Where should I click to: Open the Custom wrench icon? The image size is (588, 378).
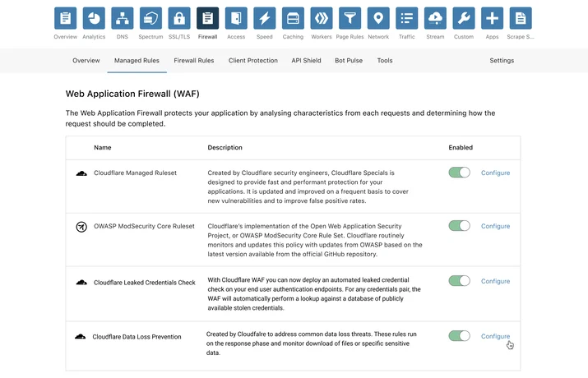(464, 18)
